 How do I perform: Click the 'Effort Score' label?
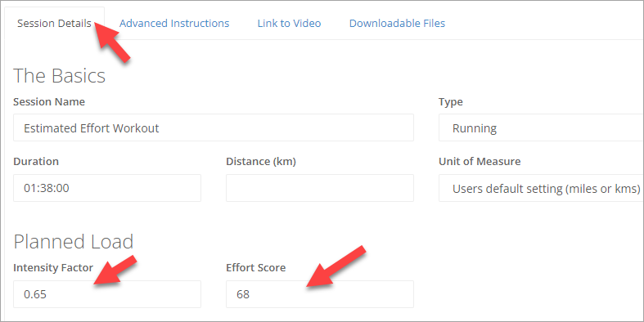(x=256, y=267)
